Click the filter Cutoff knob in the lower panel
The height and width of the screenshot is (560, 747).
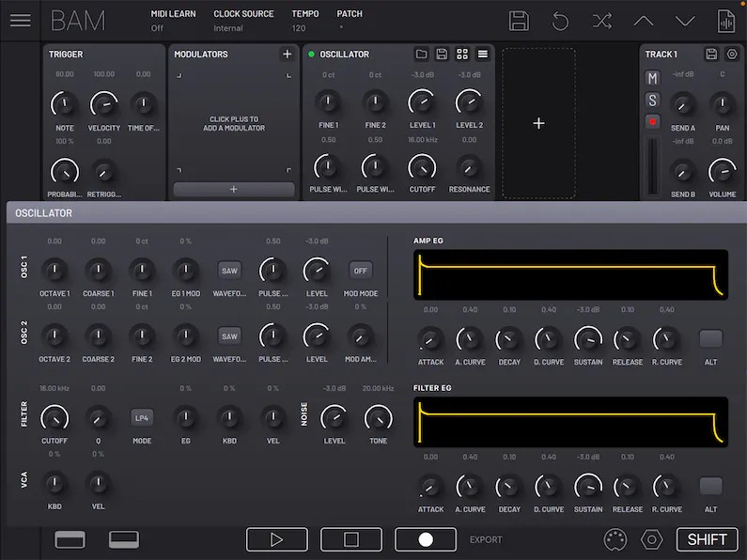(x=54, y=417)
